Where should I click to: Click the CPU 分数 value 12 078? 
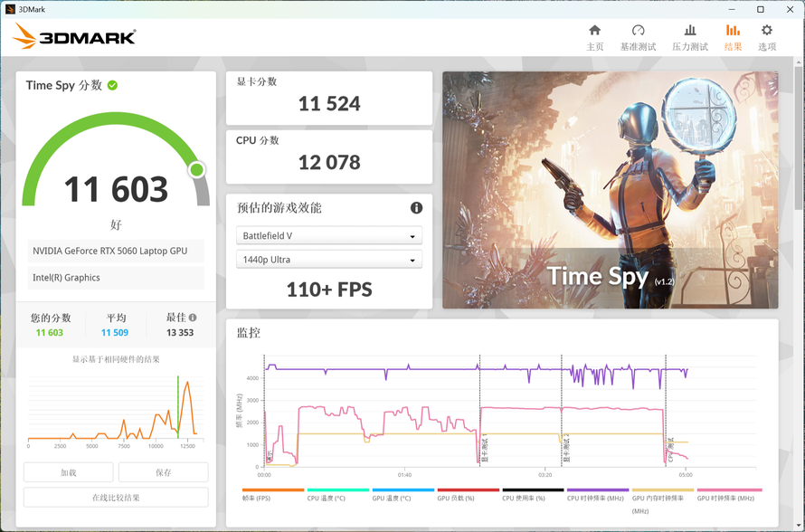click(x=329, y=163)
